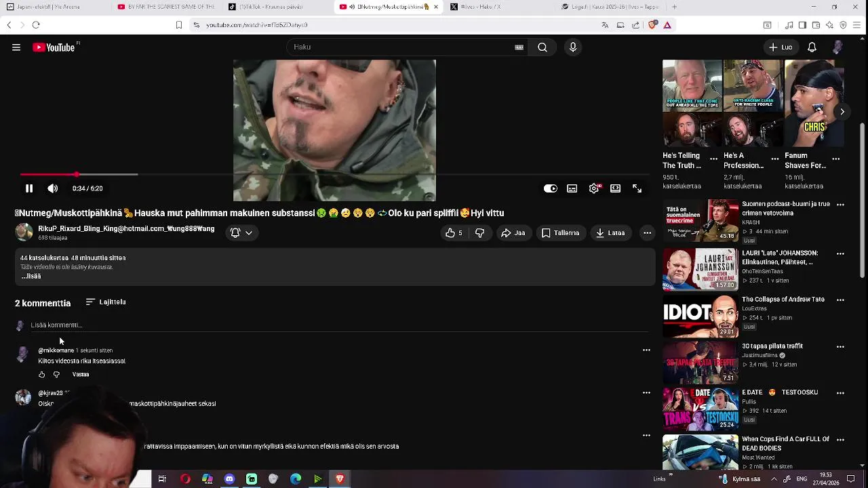868x488 pixels.
Task: Open the browser sidebar panel icon
Action: (x=802, y=25)
